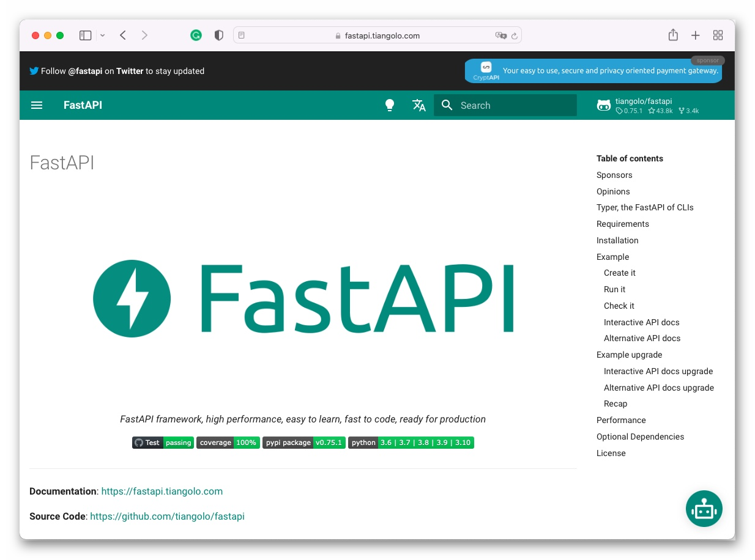Toggle dark mode with lightbulb icon

point(390,105)
